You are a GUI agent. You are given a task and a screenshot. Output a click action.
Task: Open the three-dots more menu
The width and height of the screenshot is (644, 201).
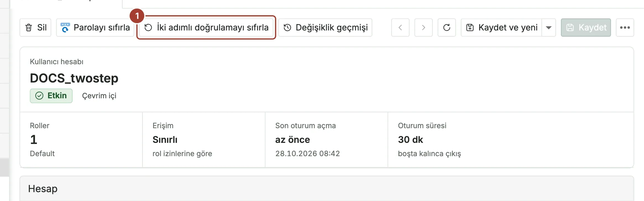(625, 27)
